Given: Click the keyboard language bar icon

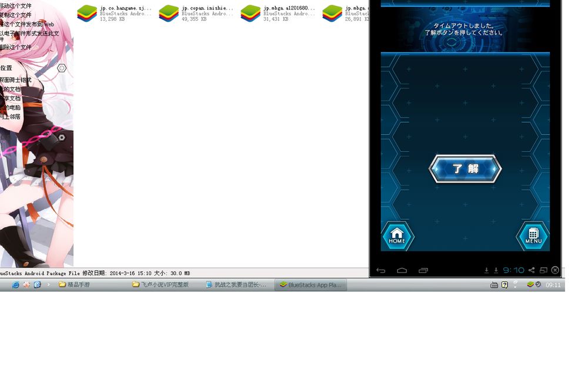Looking at the screenshot, I should 495,285.
